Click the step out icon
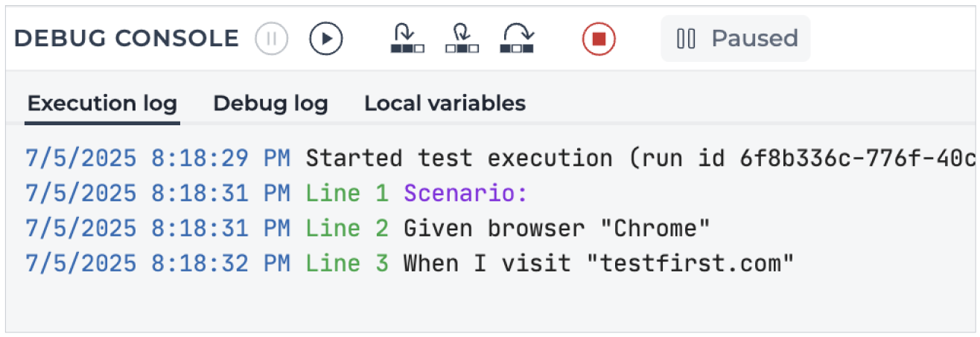The image size is (980, 337). coord(462,38)
